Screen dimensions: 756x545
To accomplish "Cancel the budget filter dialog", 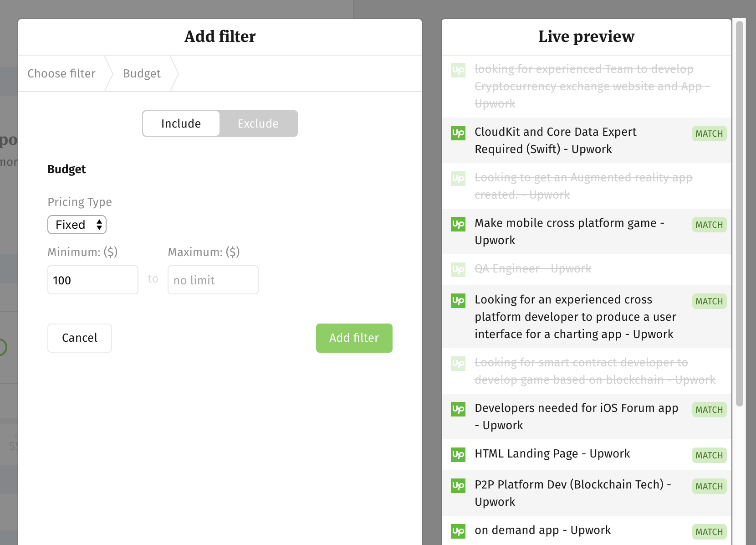I will pos(79,338).
